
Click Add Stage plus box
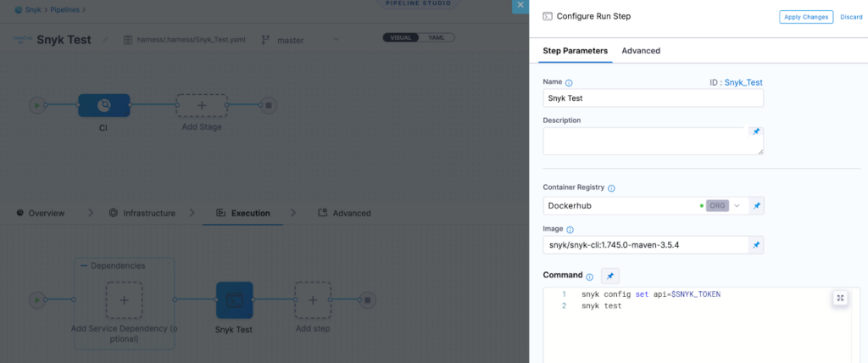[x=202, y=104]
